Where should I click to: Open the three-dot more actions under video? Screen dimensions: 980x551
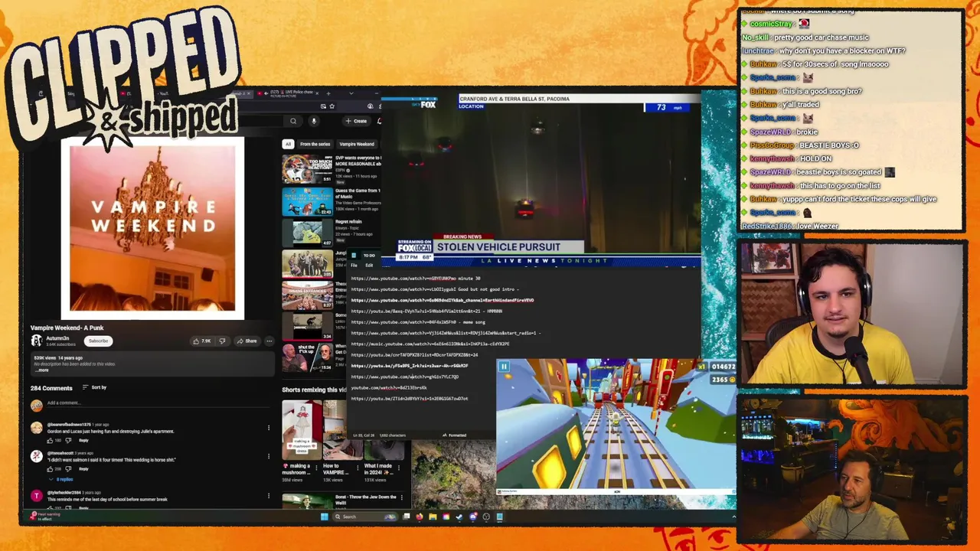click(269, 341)
